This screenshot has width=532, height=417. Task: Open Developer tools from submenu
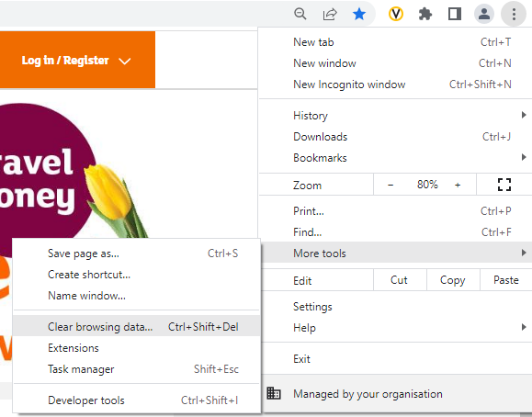tap(137, 400)
